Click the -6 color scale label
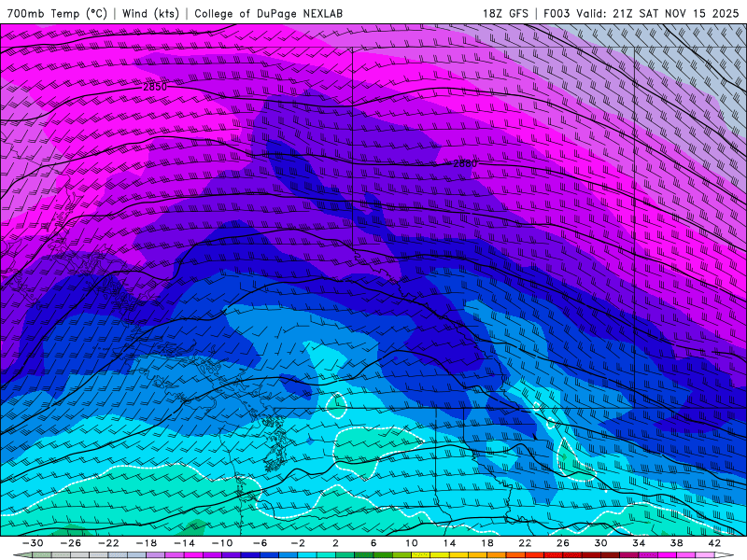The width and height of the screenshot is (747, 560). [261, 543]
